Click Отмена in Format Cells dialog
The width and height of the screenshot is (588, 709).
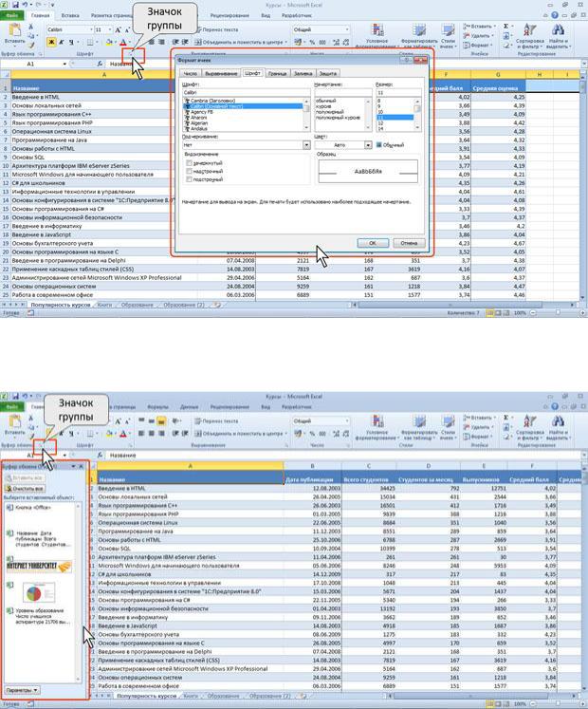pos(409,243)
